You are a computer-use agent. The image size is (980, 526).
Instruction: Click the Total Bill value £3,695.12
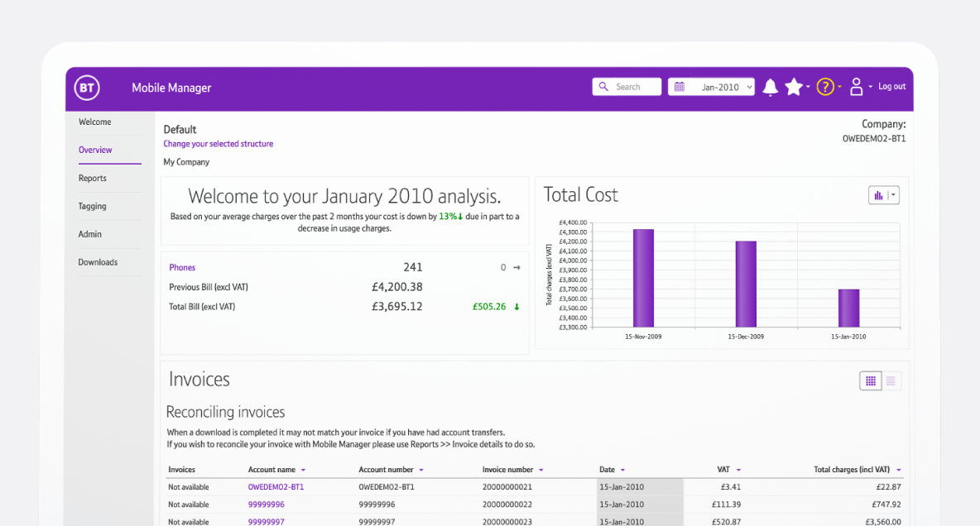tap(396, 307)
